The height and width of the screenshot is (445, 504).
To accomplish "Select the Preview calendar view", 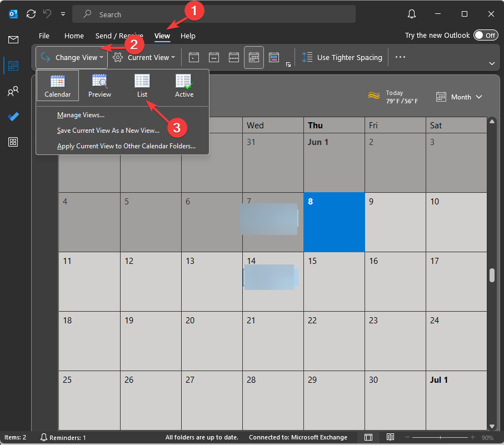I will point(99,84).
